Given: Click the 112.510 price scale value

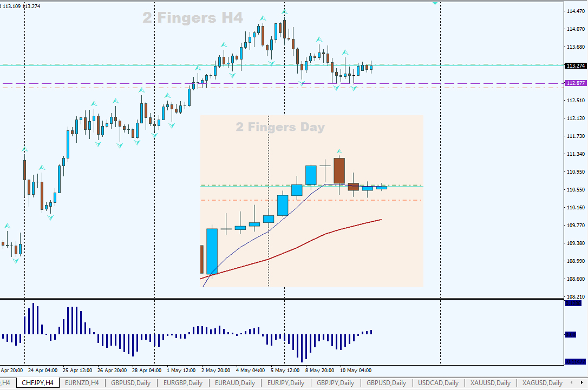Looking at the screenshot, I should pyautogui.click(x=576, y=101).
